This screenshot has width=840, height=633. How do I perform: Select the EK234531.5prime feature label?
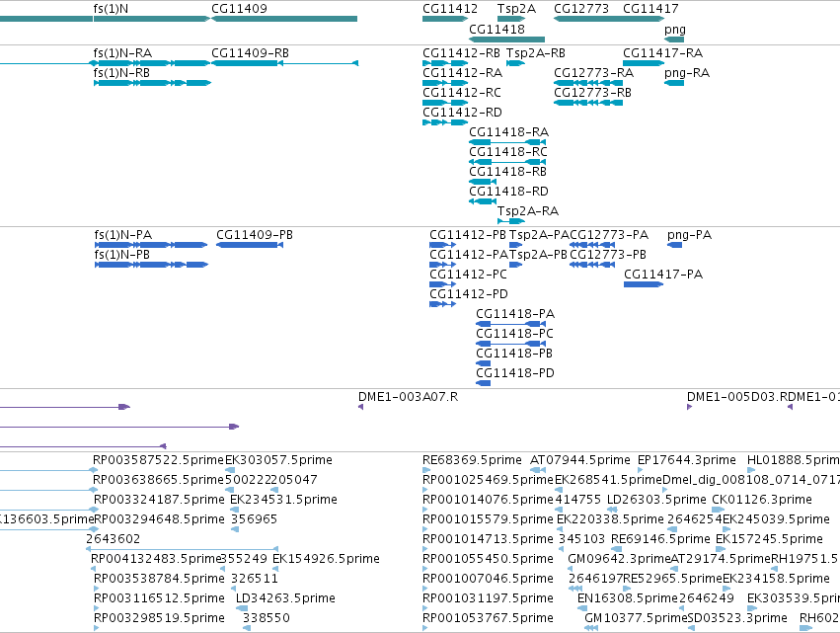point(283,500)
